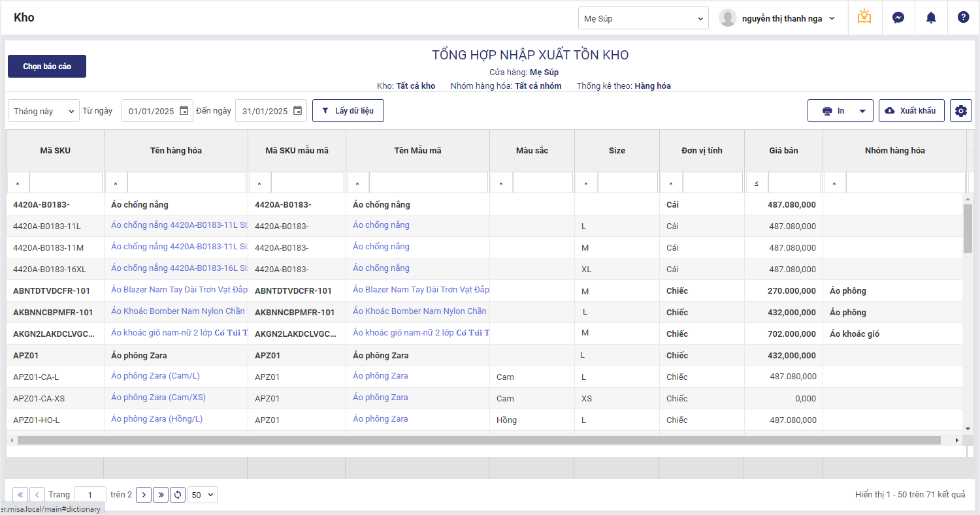The width and height of the screenshot is (980, 515).
Task: Open calendar for the Đến ngày date
Action: click(x=297, y=111)
